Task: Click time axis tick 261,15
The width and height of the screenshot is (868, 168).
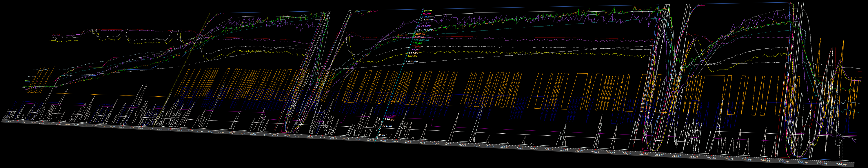Action: [383, 141]
